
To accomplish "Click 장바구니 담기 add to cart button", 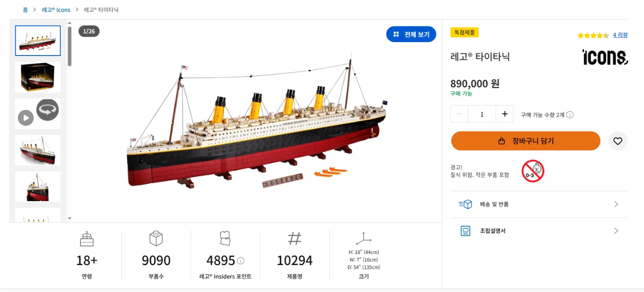I will click(x=525, y=141).
